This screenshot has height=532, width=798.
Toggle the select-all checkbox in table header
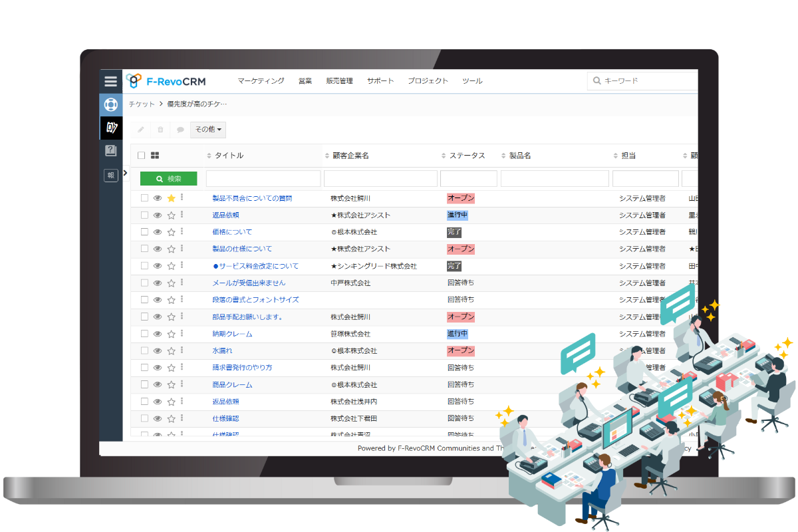click(141, 156)
